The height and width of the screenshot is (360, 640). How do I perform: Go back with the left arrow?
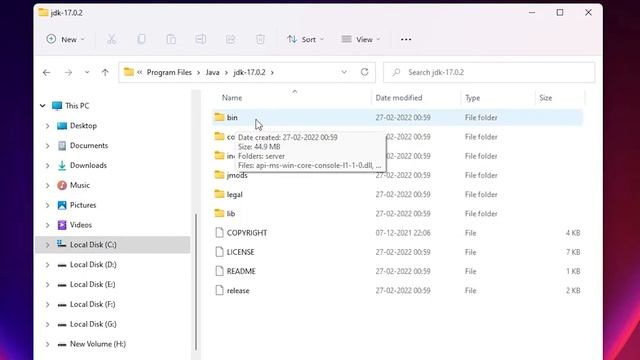tap(47, 73)
